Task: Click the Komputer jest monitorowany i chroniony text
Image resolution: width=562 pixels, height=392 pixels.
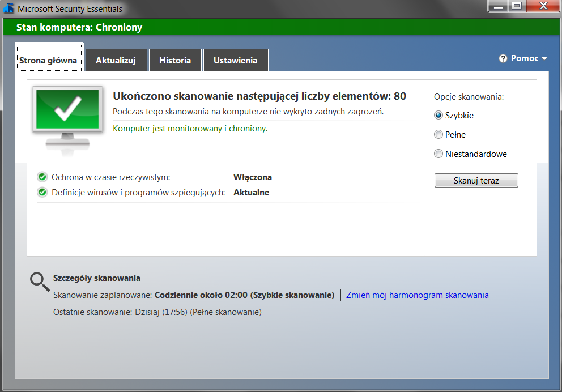Action: tap(190, 129)
